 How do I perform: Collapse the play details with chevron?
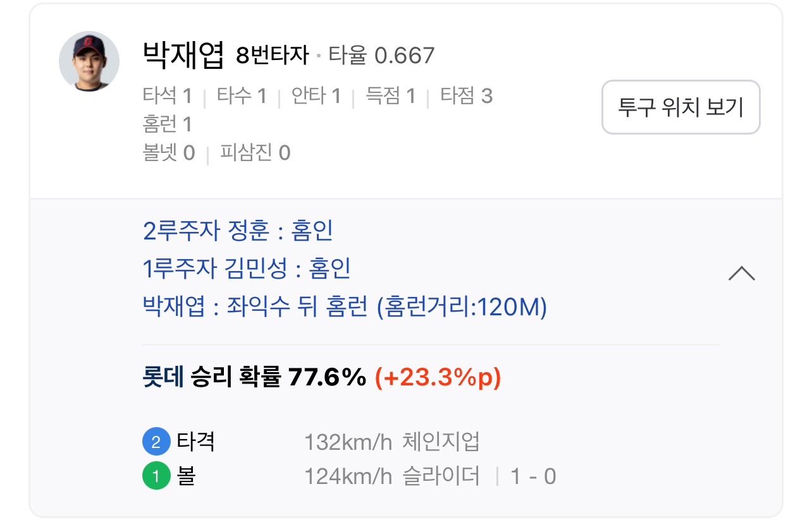point(742,273)
